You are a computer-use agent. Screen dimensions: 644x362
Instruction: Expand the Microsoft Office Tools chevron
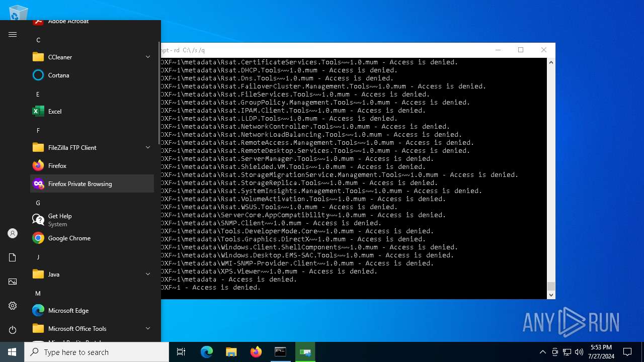coord(148,329)
